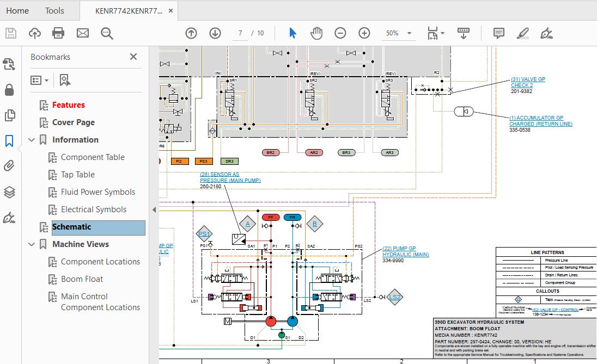Viewport: 597px width, 364px height.
Task: Open the page thumbnails sidebar icon
Action: (x=10, y=115)
